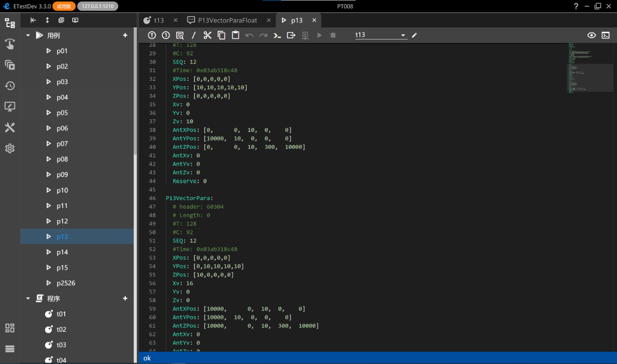Open the find/search document icon
The height and width of the screenshot is (364, 617).
point(180,35)
